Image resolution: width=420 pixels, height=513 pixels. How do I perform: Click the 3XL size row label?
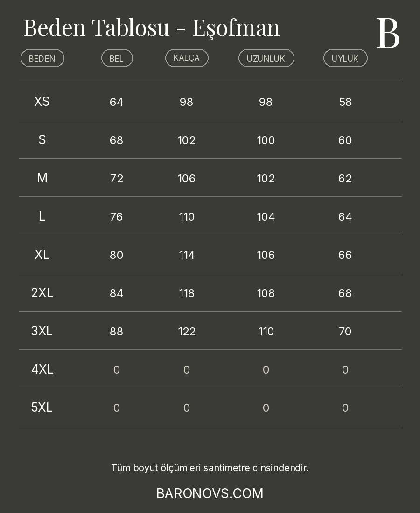click(x=42, y=331)
